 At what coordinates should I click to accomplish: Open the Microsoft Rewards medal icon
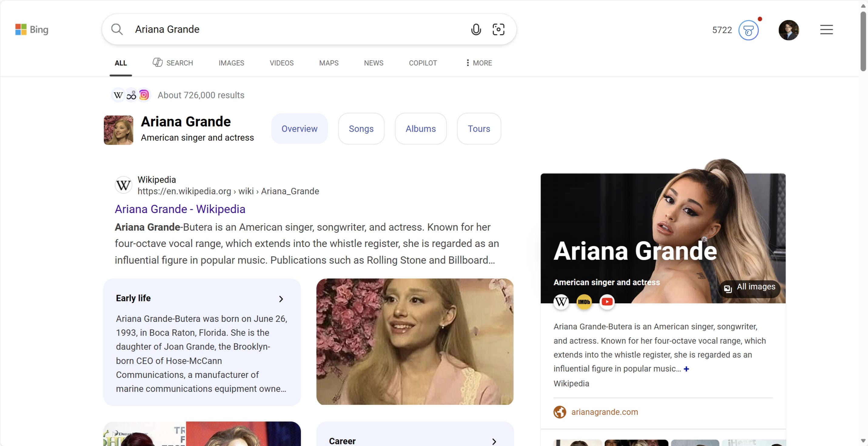click(x=748, y=30)
